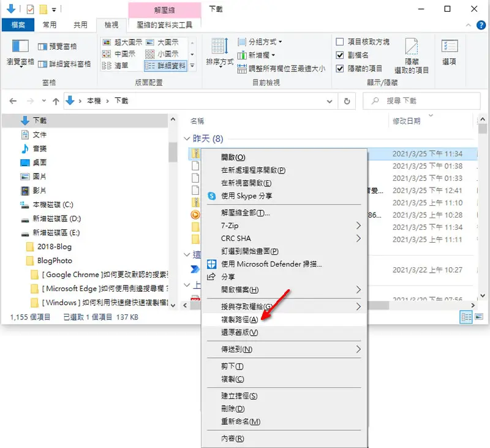Click 隱藏選取的項目 hide selected items icon
Viewport: 490px width, 448px height.
(411, 47)
